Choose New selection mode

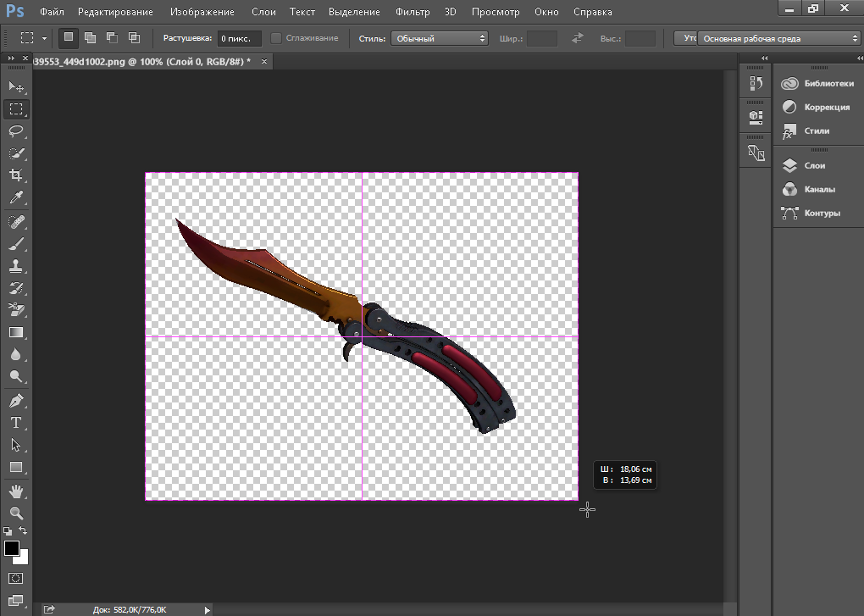[x=69, y=37]
